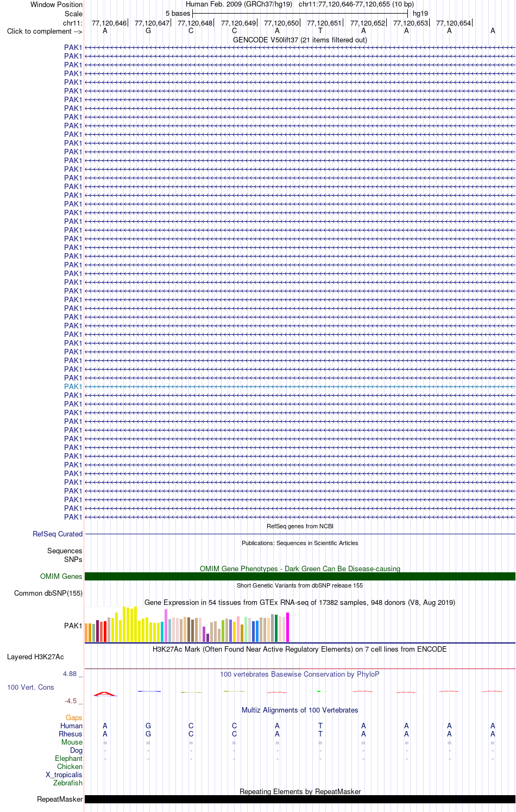Click the GTEx tissue expression bar chart
Viewport: 516px width, 812px height.
pos(187,624)
